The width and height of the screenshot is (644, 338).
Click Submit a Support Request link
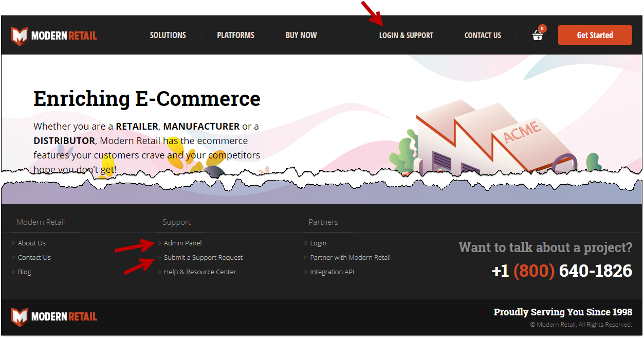click(x=203, y=257)
